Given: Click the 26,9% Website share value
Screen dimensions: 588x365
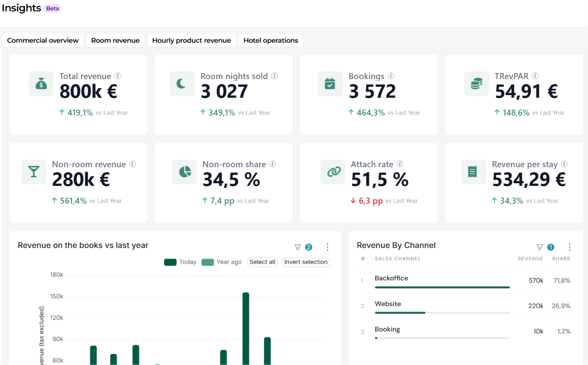Looking at the screenshot, I should 561,306.
